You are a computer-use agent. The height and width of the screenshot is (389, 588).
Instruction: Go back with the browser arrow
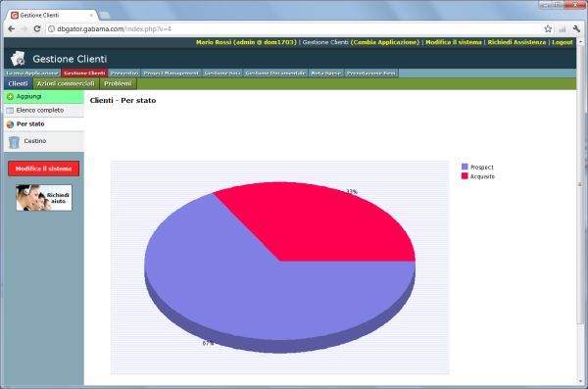(x=11, y=28)
